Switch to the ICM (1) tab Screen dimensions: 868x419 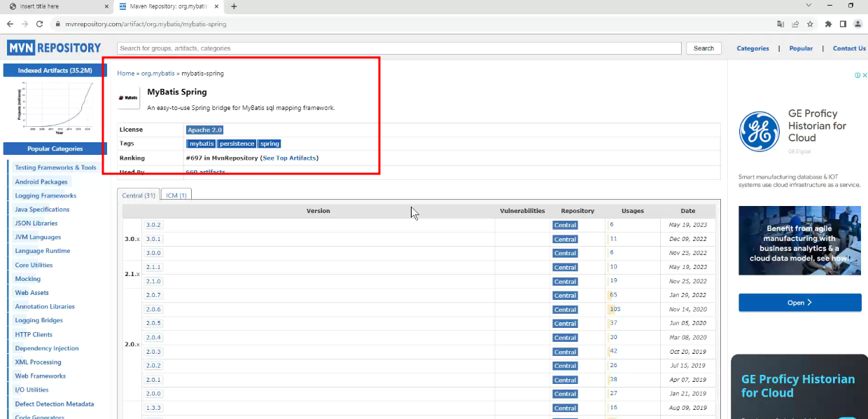click(x=176, y=195)
